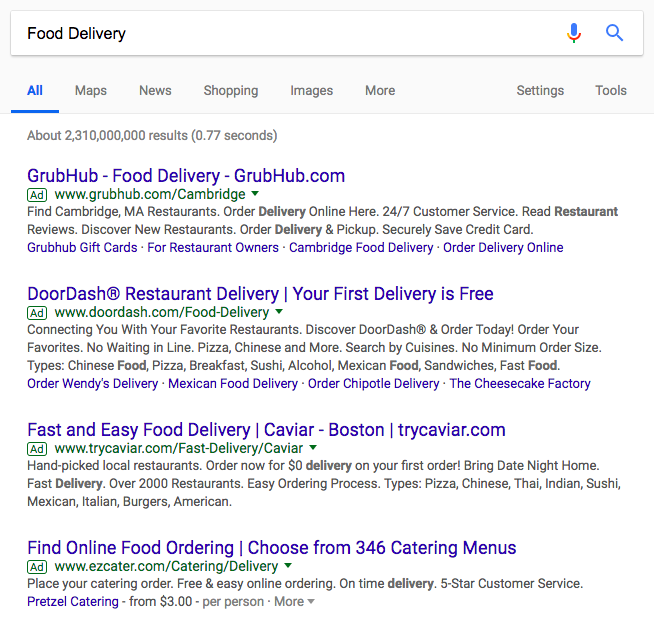Screen dimensions: 654x630
Task: Open the trycaviar.com URL dropdown arrow
Action: [313, 448]
